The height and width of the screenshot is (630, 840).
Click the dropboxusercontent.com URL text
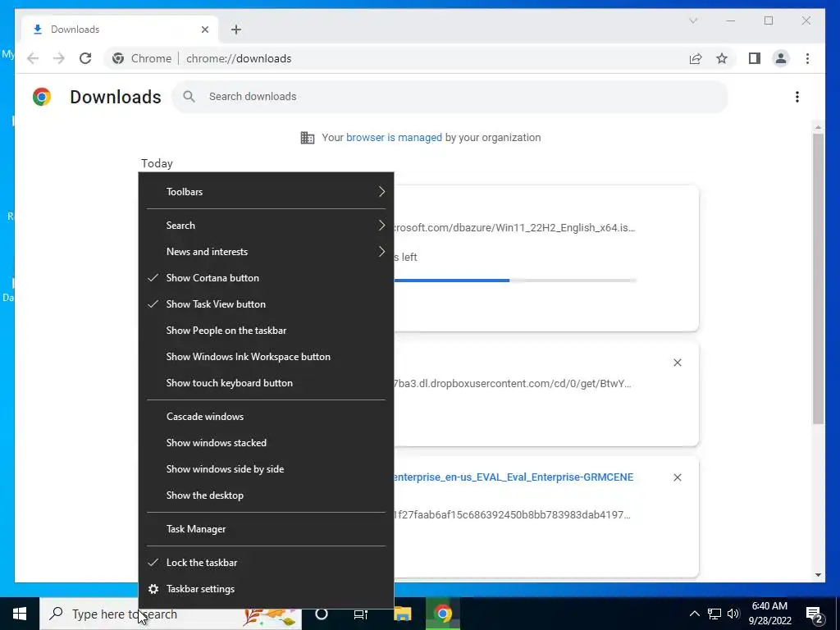[513, 384]
